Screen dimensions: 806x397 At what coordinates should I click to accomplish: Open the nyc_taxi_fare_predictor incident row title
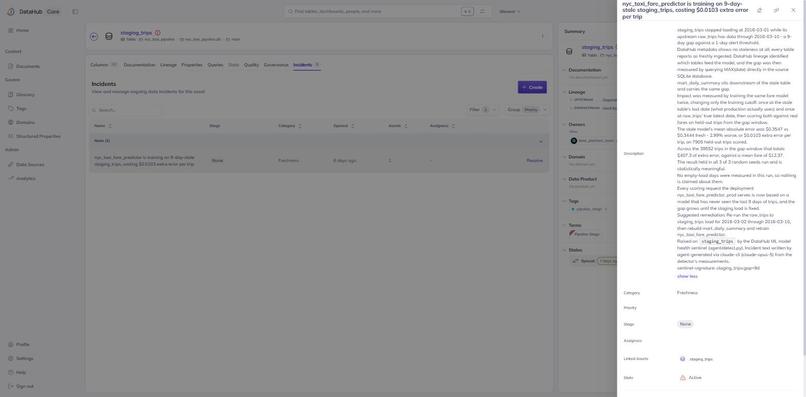tap(144, 160)
